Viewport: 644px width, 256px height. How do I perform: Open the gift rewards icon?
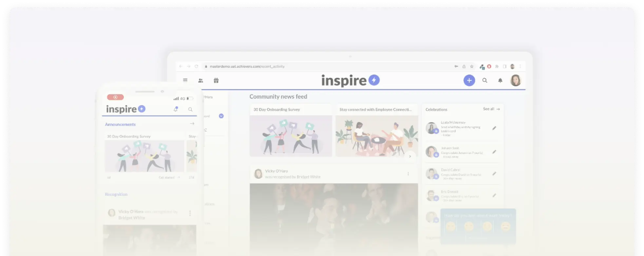tap(216, 80)
